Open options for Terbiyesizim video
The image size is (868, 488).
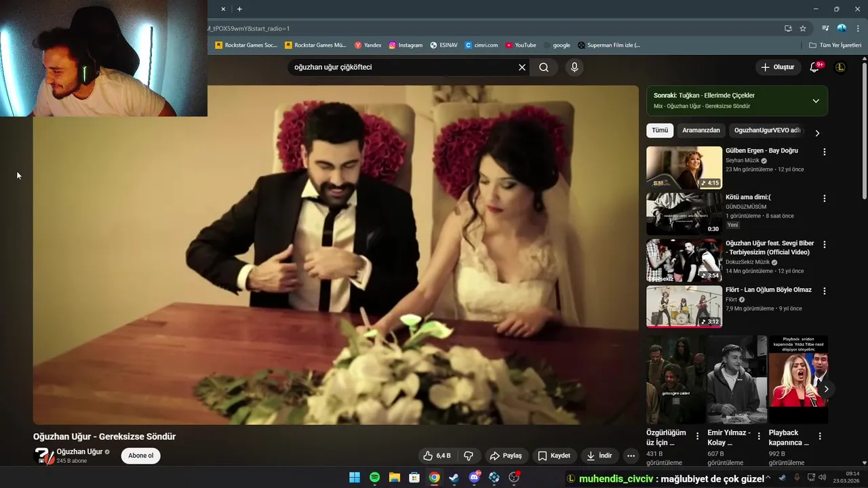pyautogui.click(x=825, y=245)
